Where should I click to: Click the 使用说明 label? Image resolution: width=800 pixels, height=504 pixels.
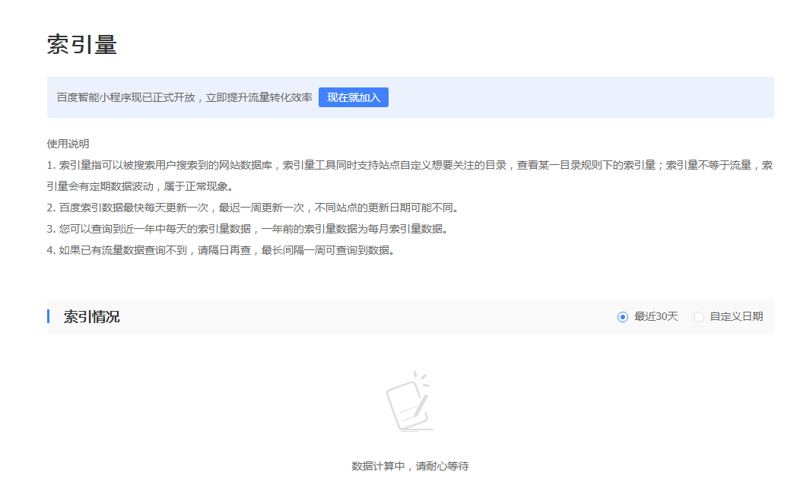click(x=68, y=144)
